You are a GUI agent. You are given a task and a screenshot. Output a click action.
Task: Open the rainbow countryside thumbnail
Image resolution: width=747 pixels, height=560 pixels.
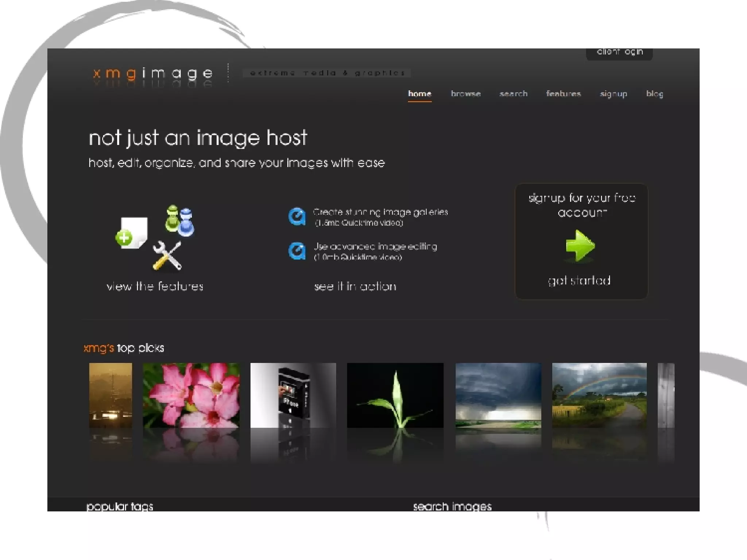(599, 395)
